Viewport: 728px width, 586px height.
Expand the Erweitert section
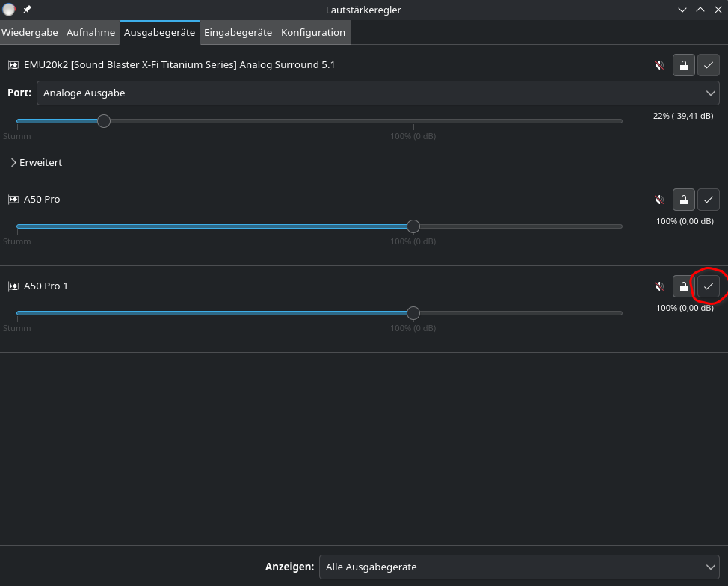[x=36, y=162]
